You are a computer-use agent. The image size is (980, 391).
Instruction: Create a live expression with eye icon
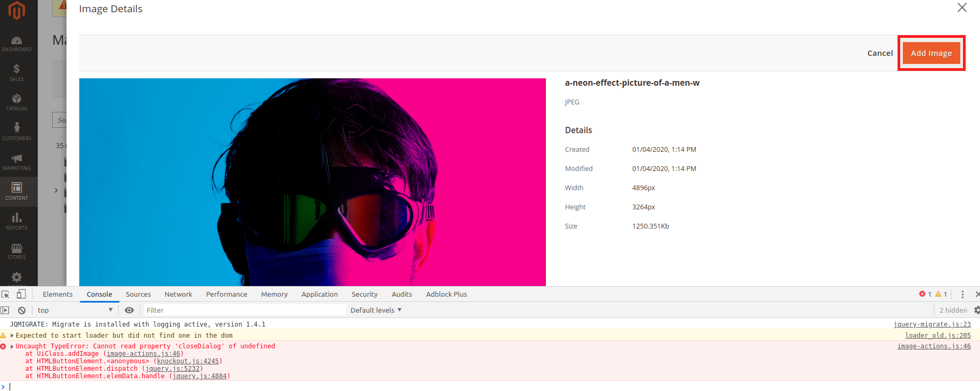129,310
